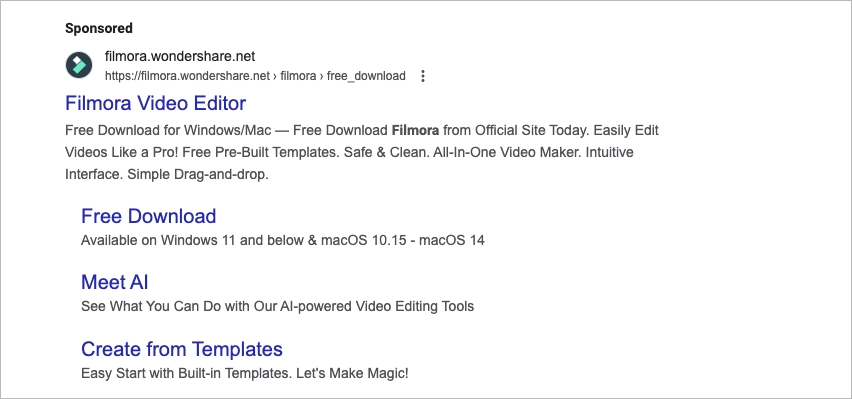The image size is (852, 399).
Task: Click the bold Filmora word in description
Action: (415, 130)
